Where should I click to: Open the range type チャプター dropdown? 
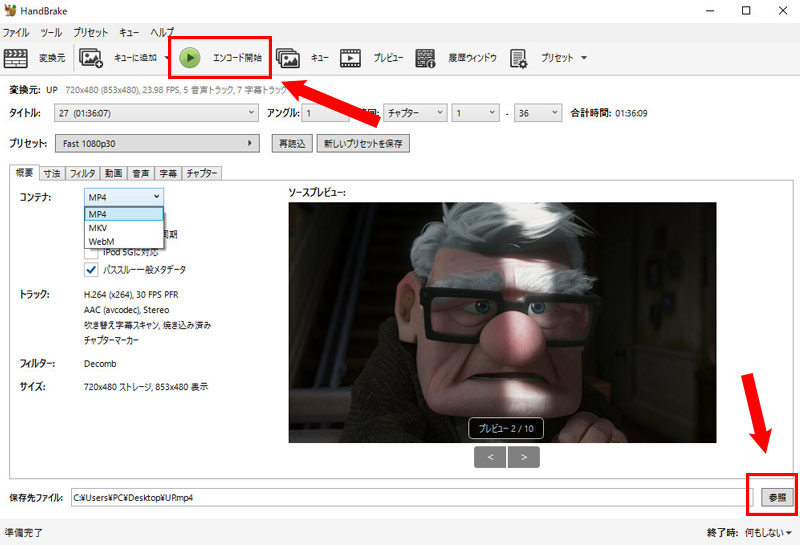coord(415,113)
